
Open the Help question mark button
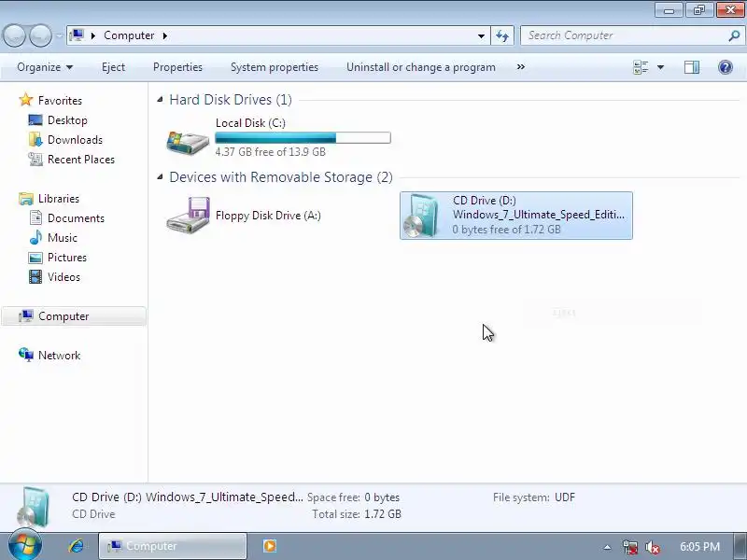(x=726, y=67)
